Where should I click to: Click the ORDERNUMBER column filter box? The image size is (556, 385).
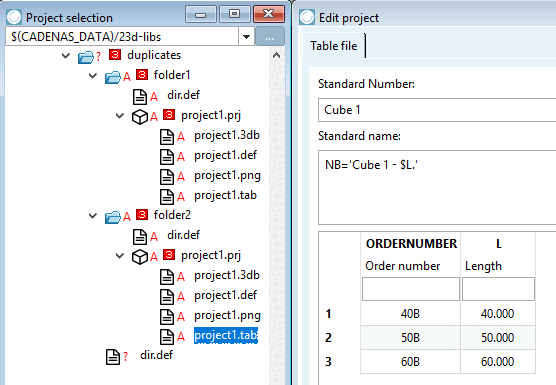click(x=411, y=289)
